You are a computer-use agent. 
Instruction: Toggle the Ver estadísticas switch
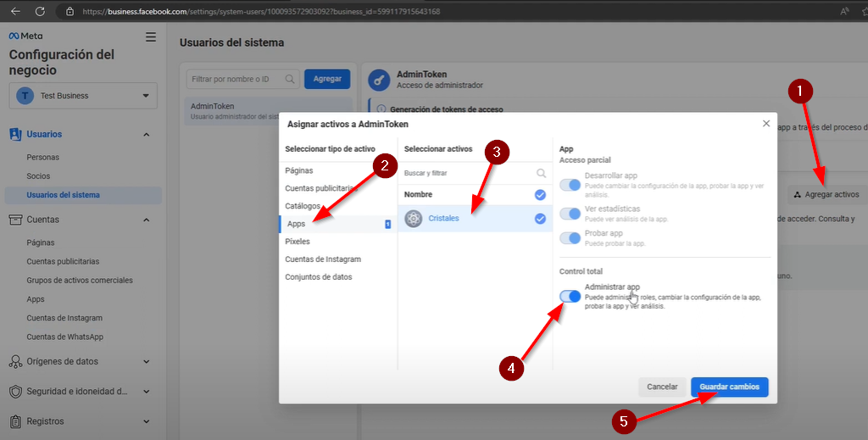coord(570,214)
